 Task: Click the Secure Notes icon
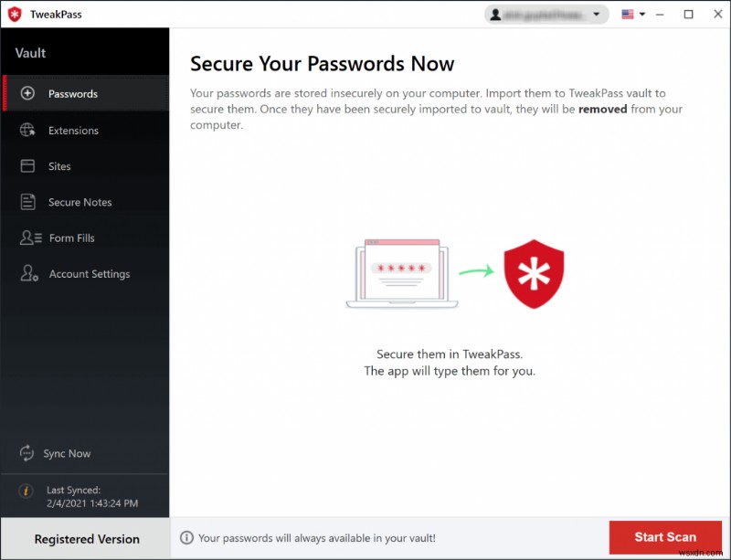(x=29, y=202)
